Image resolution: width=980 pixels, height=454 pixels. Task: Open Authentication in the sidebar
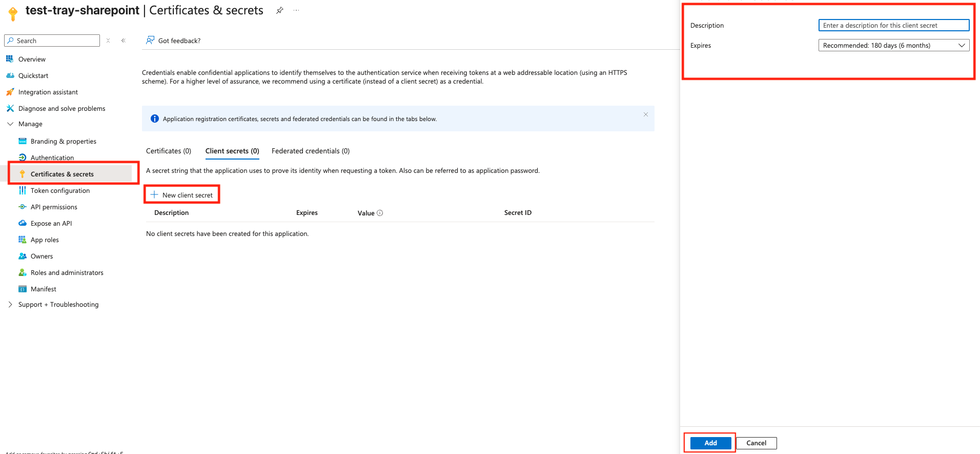[x=52, y=157]
